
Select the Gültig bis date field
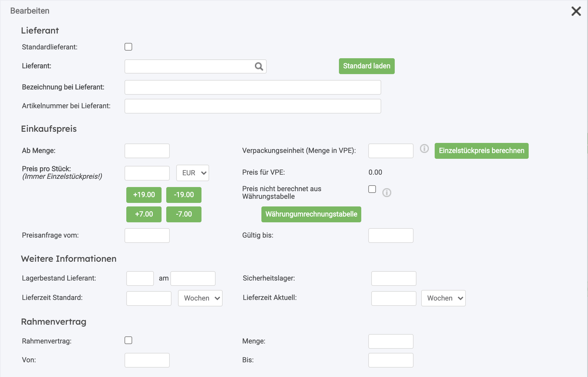click(391, 236)
